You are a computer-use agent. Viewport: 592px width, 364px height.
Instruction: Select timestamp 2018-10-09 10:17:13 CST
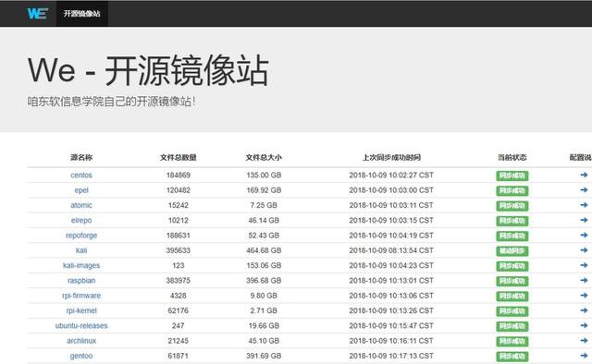click(391, 356)
